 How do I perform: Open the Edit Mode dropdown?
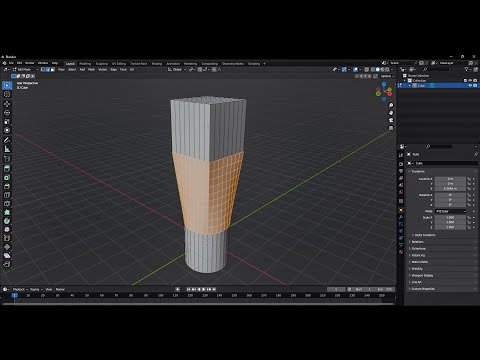(x=25, y=69)
